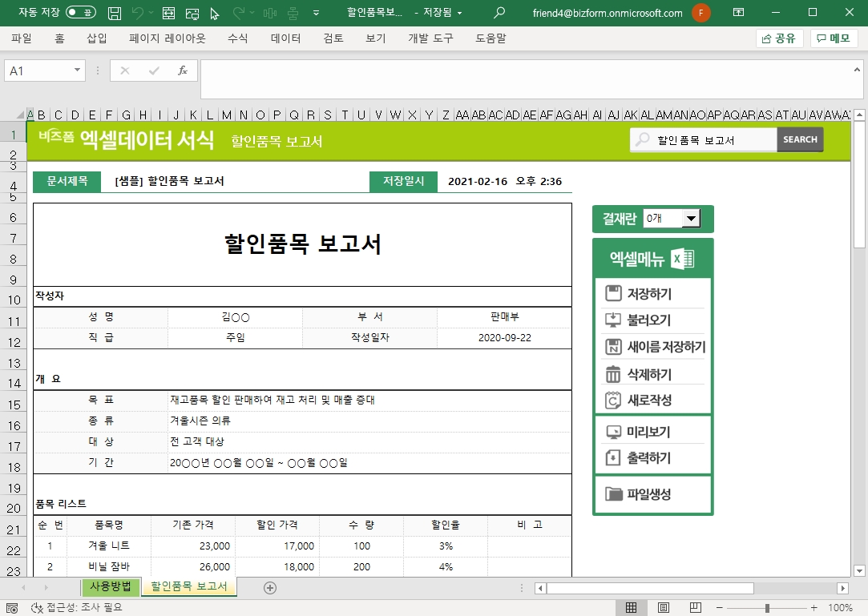
Task: Click the 삭제하기 trash icon
Action: pyautogui.click(x=613, y=374)
